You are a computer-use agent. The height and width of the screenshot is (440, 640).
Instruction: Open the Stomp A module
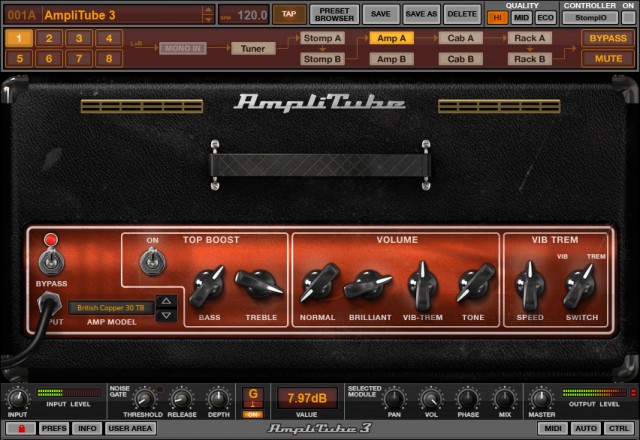coord(322,38)
